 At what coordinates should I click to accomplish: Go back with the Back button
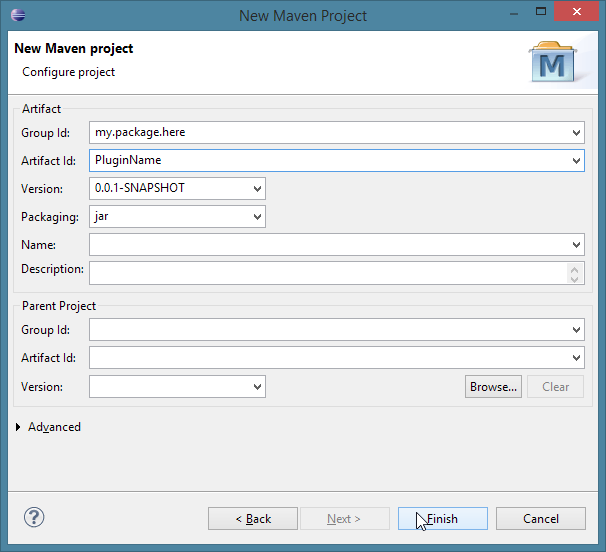point(253,519)
